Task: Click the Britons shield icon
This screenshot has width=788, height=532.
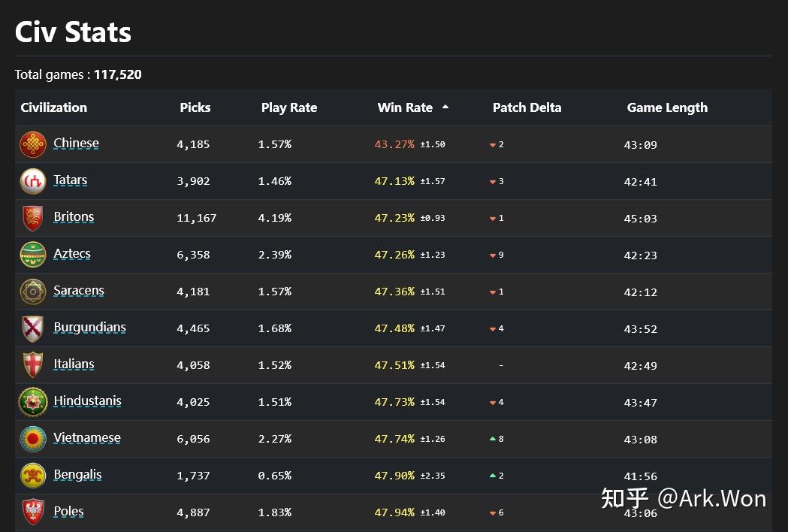Action: (33, 218)
